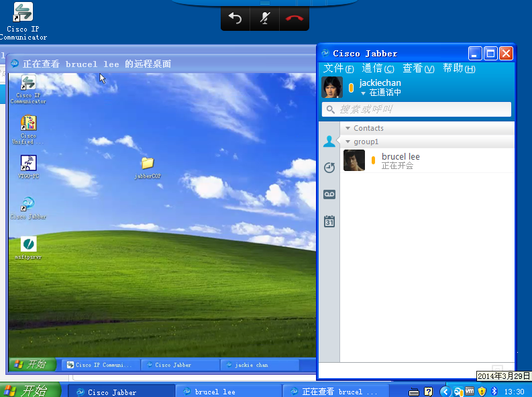This screenshot has height=397, width=532.
Task: Open the voicemail icon in sidebar
Action: [x=329, y=194]
